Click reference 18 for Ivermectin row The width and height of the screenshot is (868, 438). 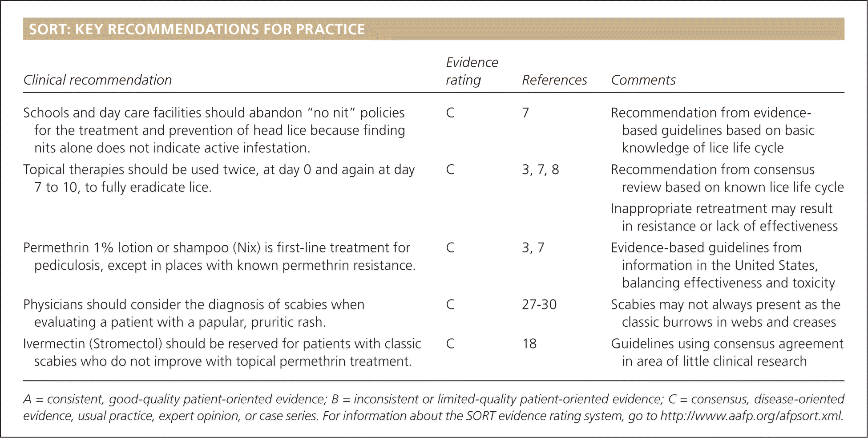[x=529, y=344]
